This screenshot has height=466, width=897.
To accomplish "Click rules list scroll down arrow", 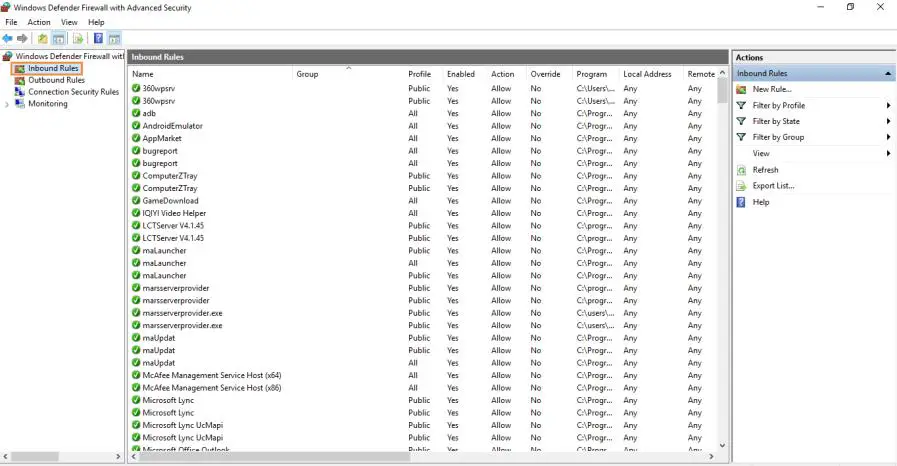I will pyautogui.click(x=722, y=445).
